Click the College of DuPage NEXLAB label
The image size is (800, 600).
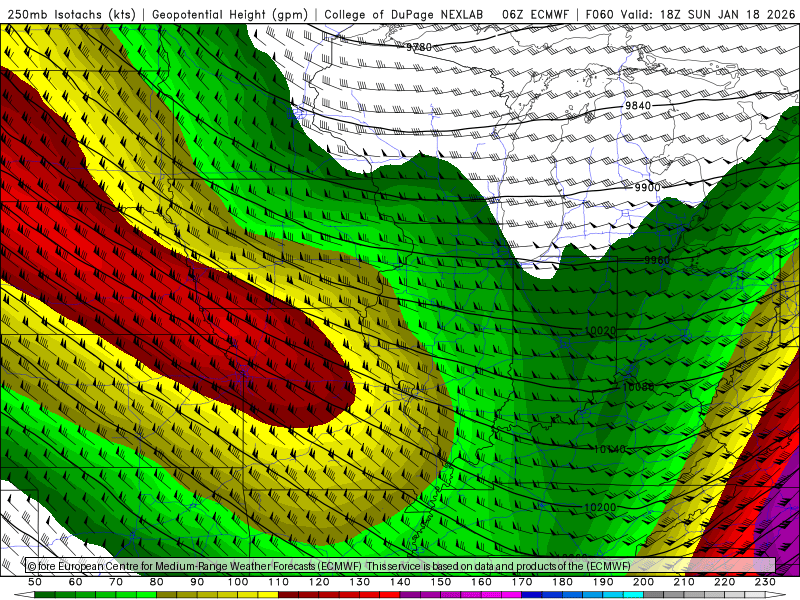[404, 15]
